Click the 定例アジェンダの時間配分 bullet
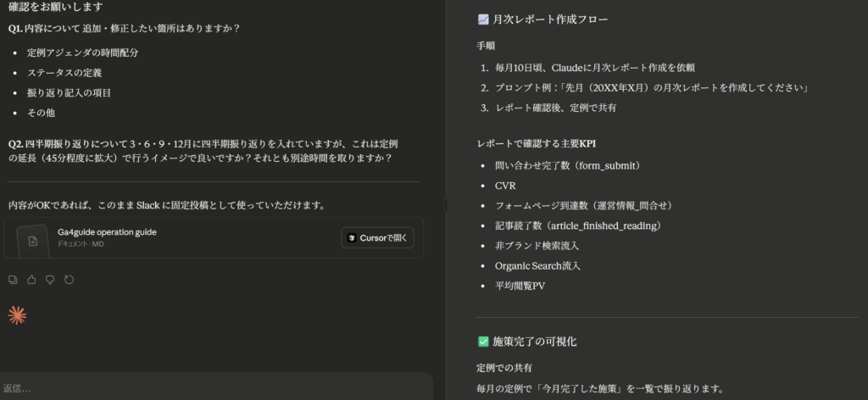868x400 pixels. point(82,53)
